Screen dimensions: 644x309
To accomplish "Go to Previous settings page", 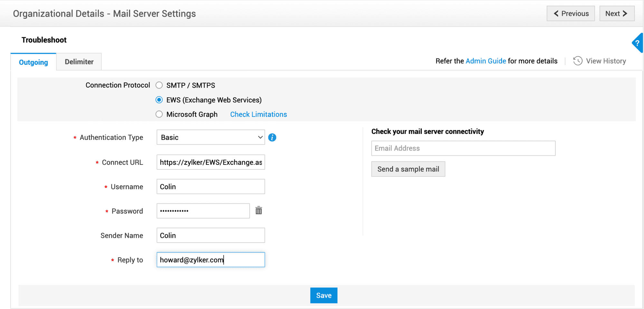I will pos(571,14).
